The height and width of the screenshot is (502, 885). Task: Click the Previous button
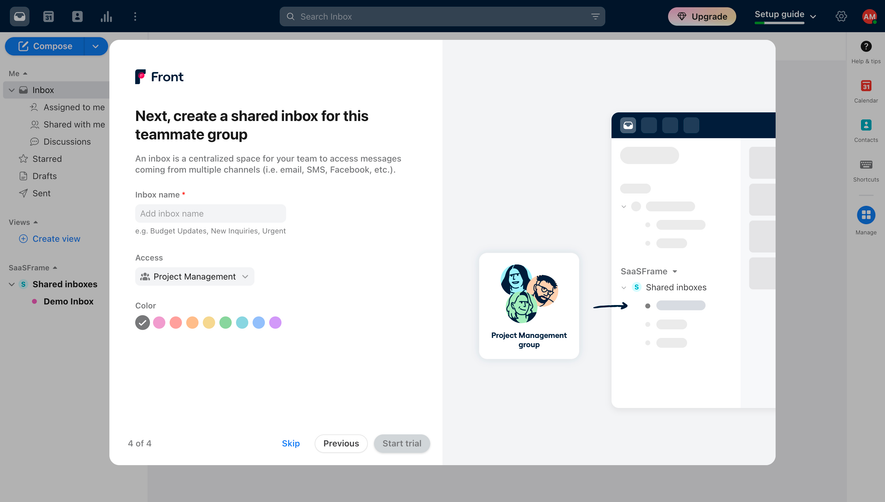coord(341,443)
